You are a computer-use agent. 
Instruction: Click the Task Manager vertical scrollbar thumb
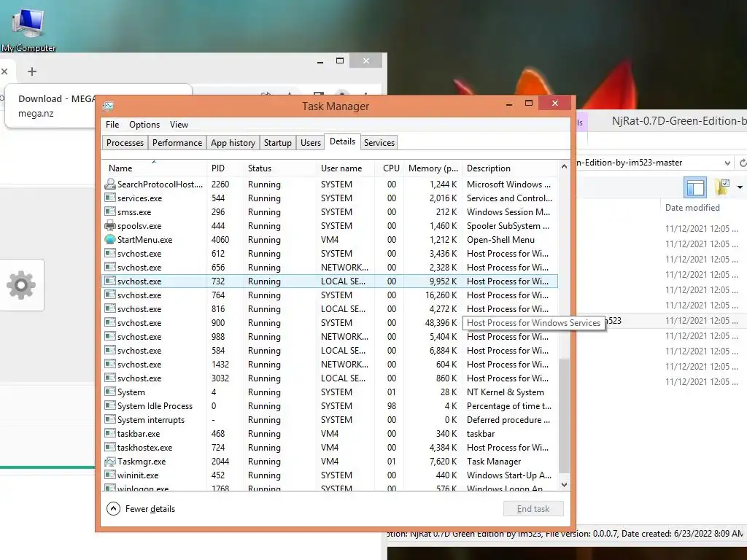pos(564,416)
